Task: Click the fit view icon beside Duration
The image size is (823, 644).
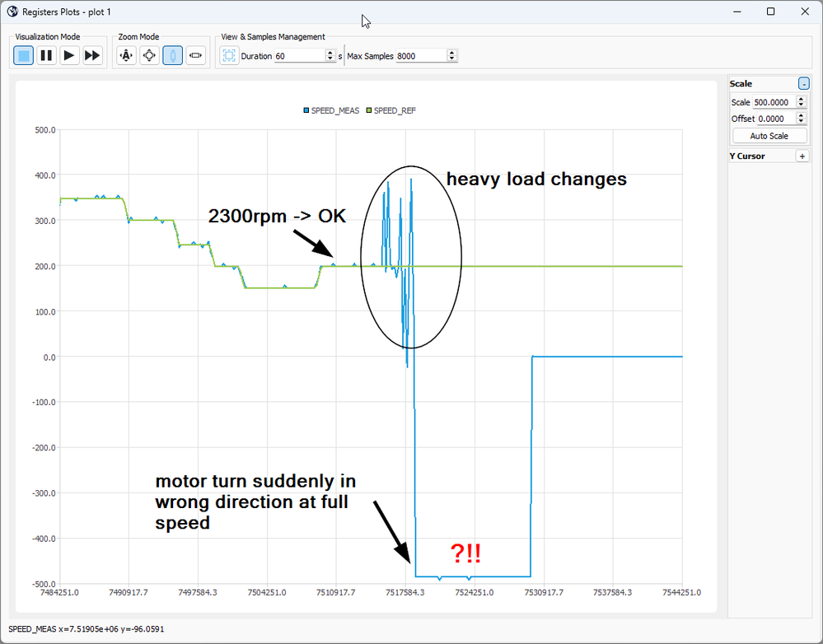Action: click(229, 56)
